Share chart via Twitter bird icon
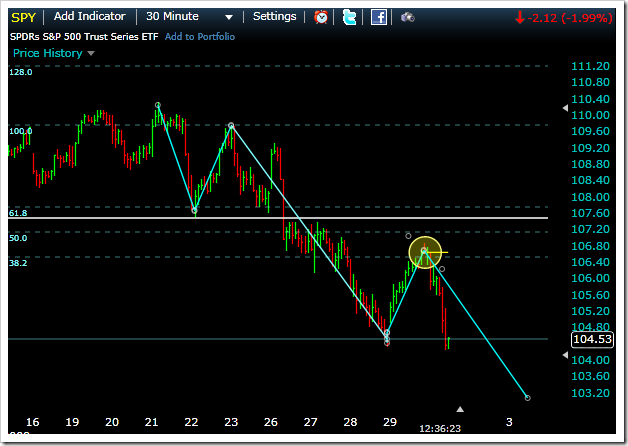 [349, 17]
